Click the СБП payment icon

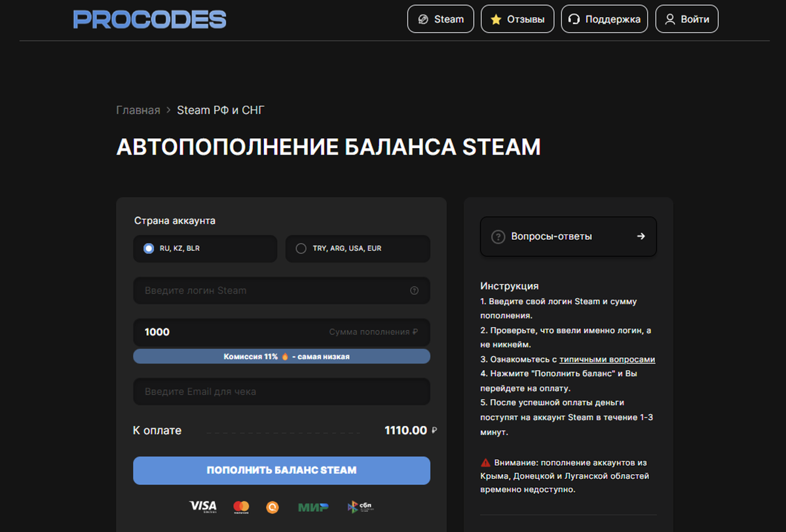click(360, 506)
